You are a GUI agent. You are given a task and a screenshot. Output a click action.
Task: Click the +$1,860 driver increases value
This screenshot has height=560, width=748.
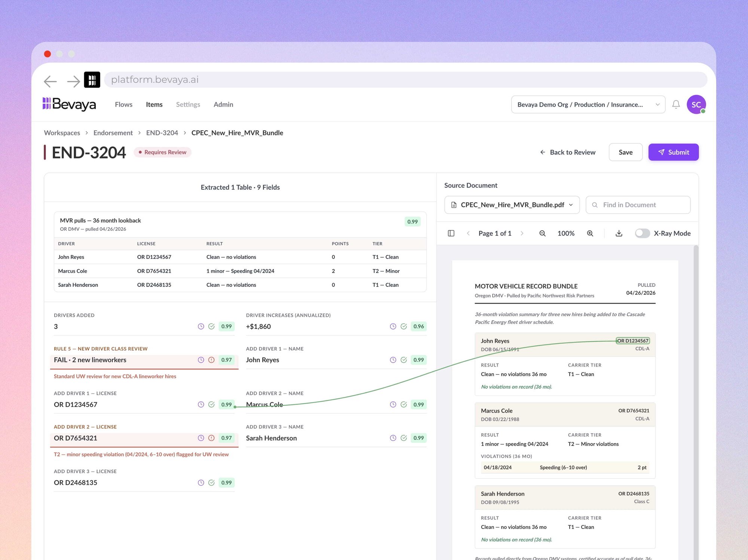(x=258, y=327)
